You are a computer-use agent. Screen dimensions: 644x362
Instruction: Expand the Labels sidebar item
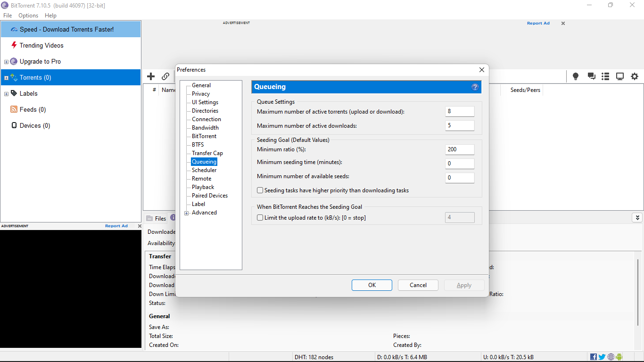(6, 94)
